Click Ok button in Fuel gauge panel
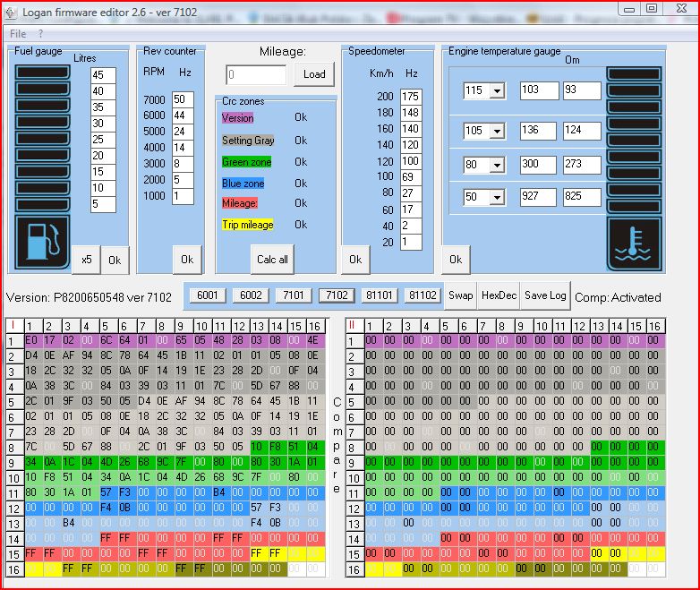 [x=115, y=260]
